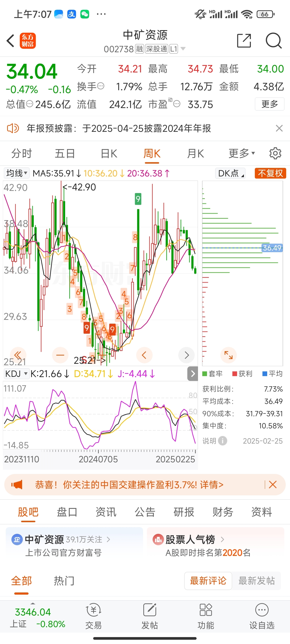Switch to 月K chart tab
290x644 pixels.
pyautogui.click(x=195, y=153)
